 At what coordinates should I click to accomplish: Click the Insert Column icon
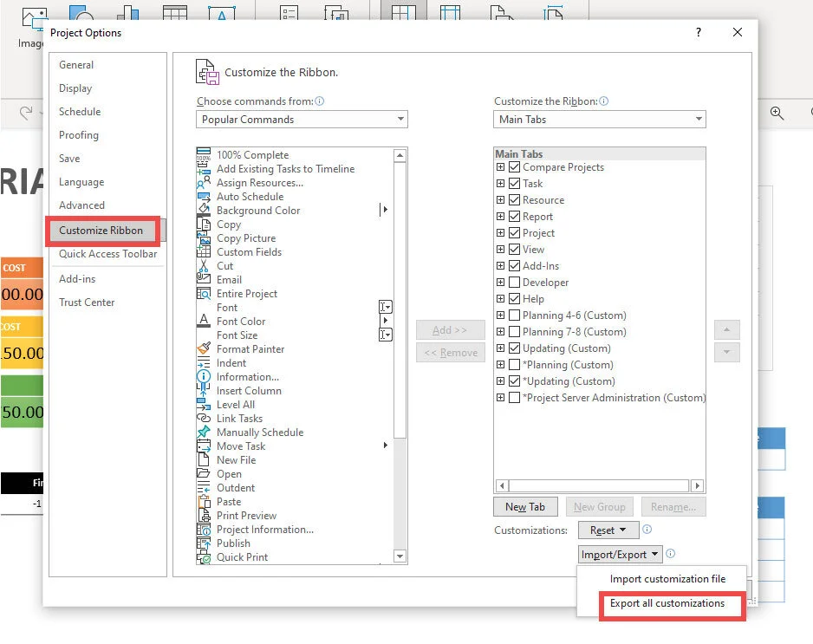(x=203, y=390)
